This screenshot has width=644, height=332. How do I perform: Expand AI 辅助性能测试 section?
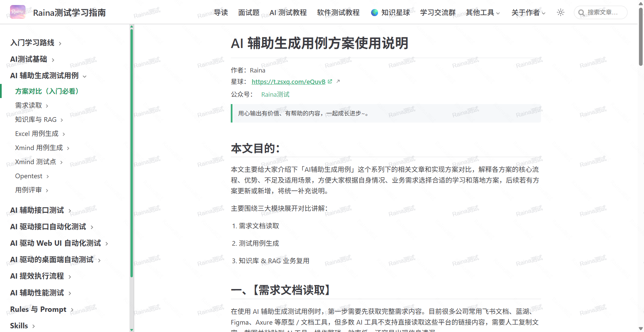(x=41, y=293)
